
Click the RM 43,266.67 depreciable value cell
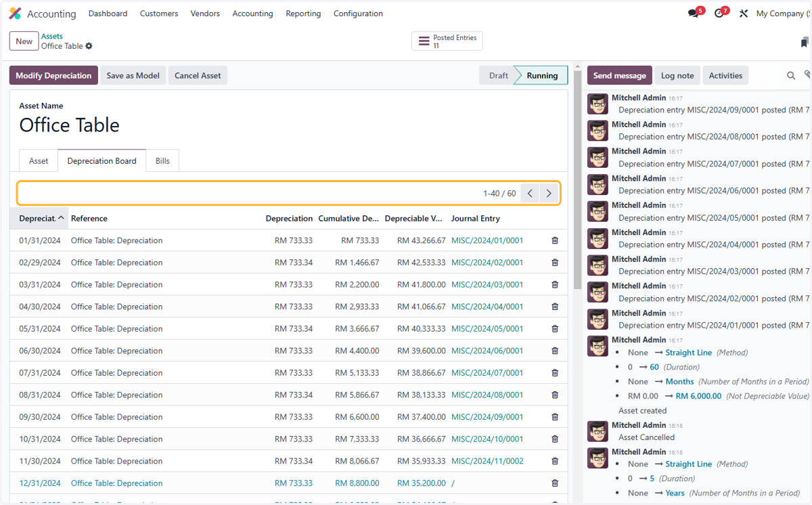421,240
